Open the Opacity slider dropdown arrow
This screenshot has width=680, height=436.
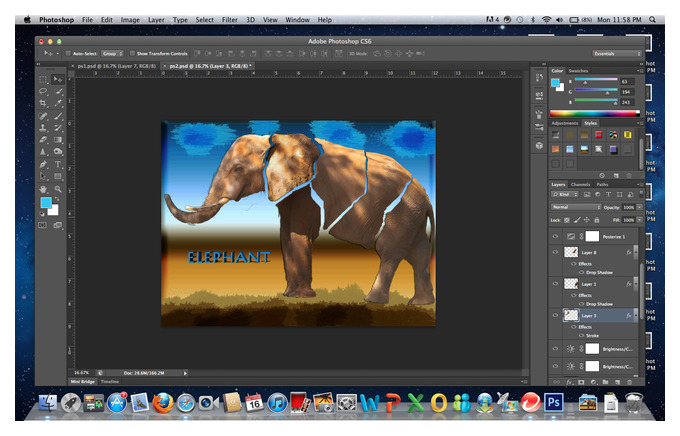click(x=639, y=207)
